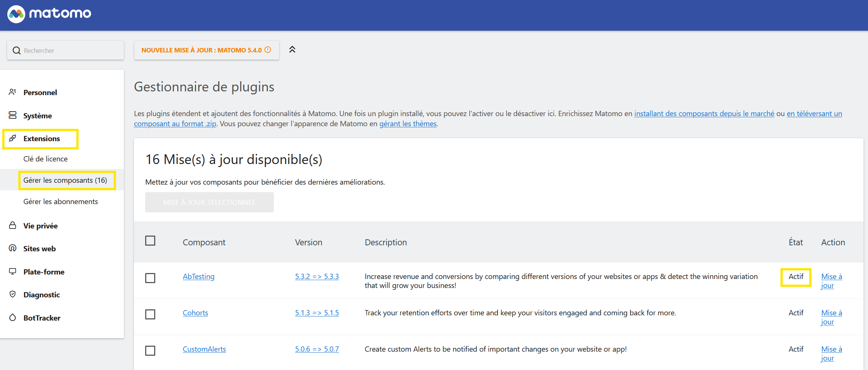Click the Composant column header

[204, 242]
